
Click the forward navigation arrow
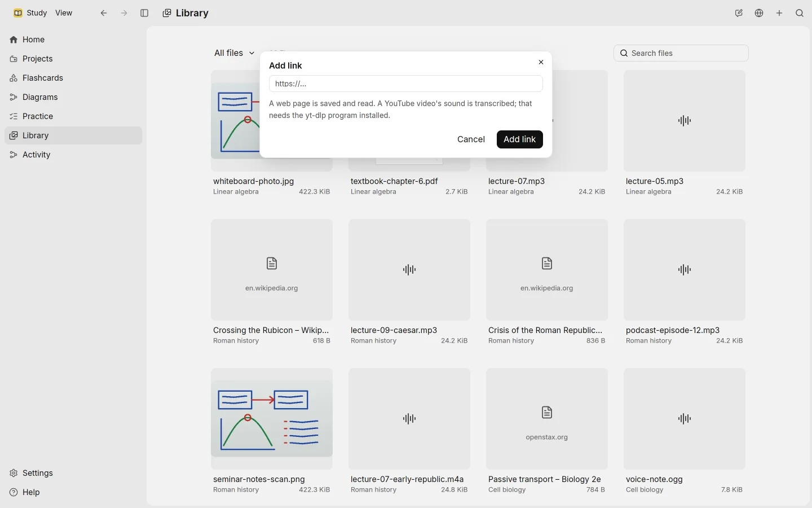[124, 13]
